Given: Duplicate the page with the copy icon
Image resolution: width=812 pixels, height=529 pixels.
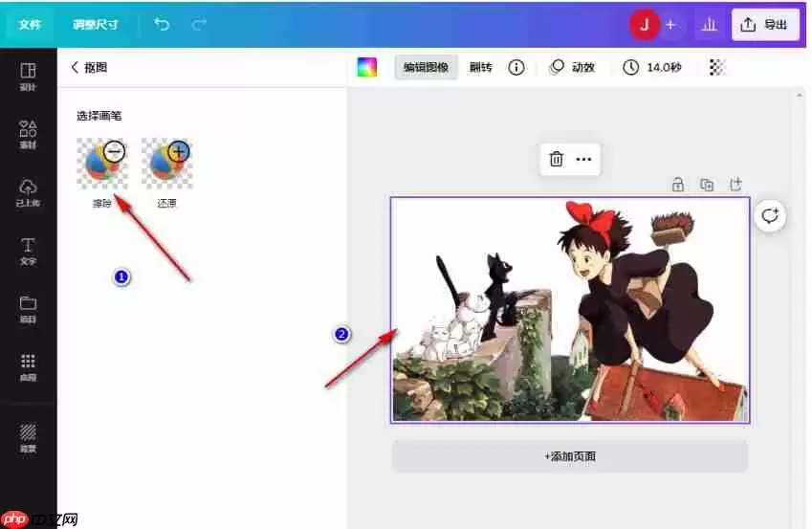Looking at the screenshot, I should tap(707, 185).
